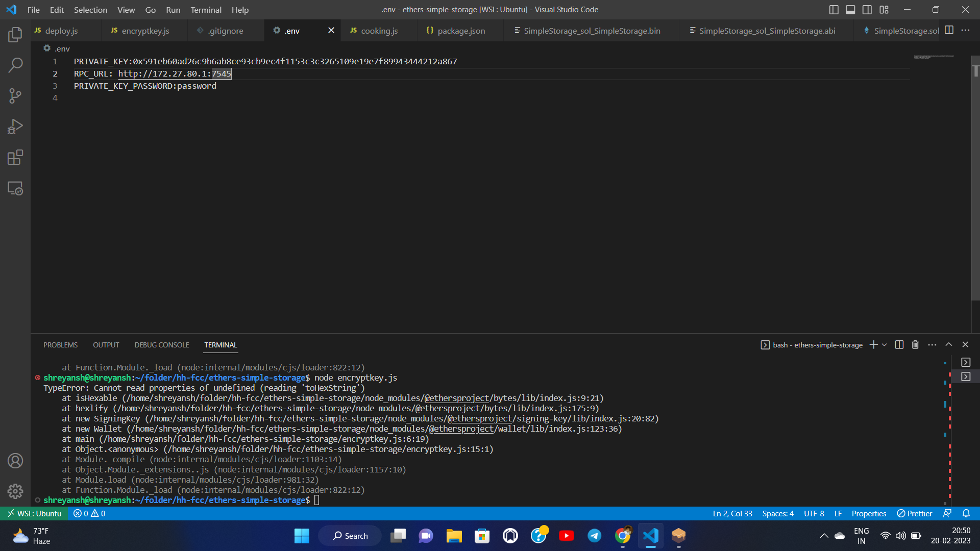Screen dimensions: 980x551
Task: Switch to .gitignore tab
Action: (x=225, y=31)
